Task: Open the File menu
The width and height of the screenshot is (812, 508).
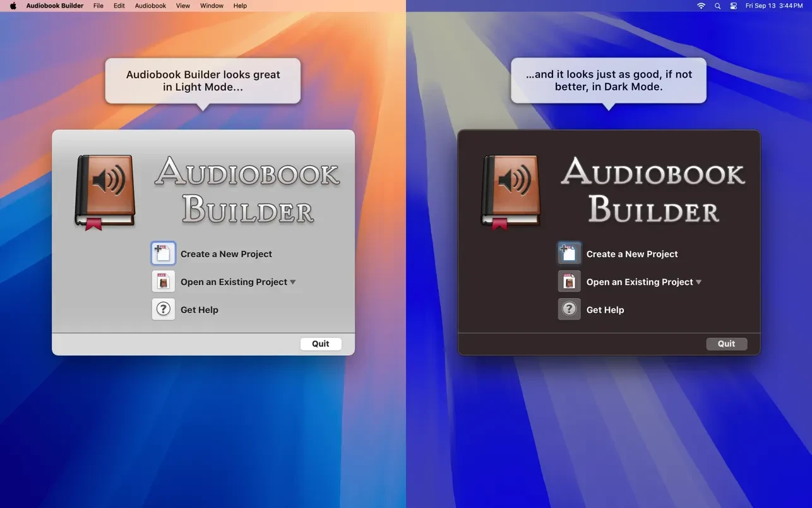Action: point(99,6)
